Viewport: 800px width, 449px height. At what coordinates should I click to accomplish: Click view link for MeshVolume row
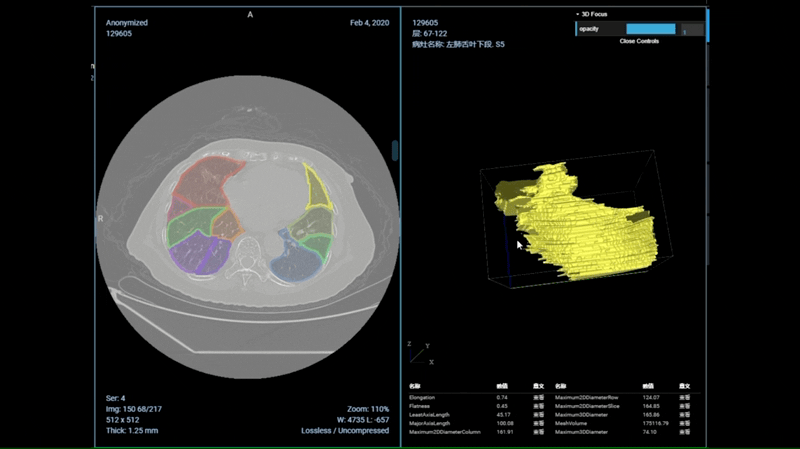686,424
